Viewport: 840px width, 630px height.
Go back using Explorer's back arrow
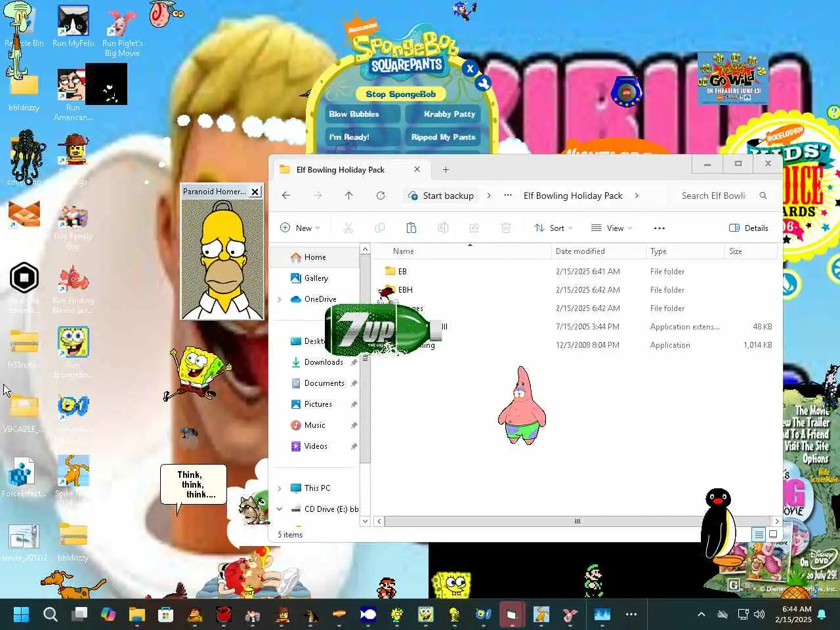pos(286,196)
